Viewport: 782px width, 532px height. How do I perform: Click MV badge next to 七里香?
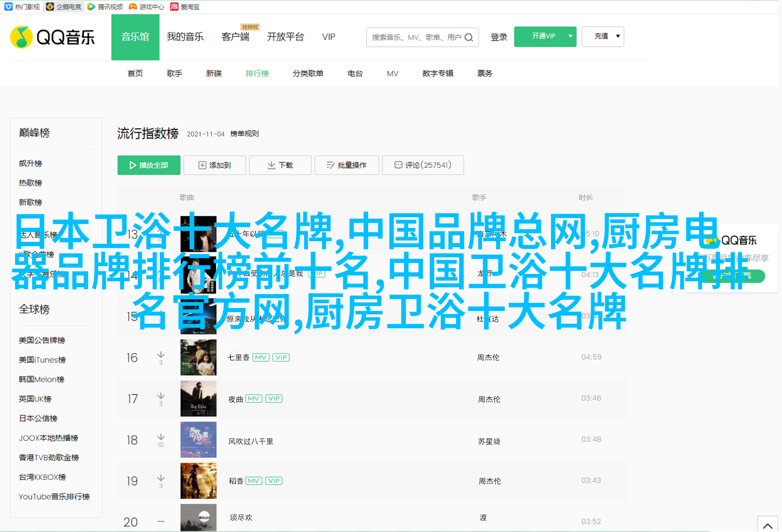261,357
